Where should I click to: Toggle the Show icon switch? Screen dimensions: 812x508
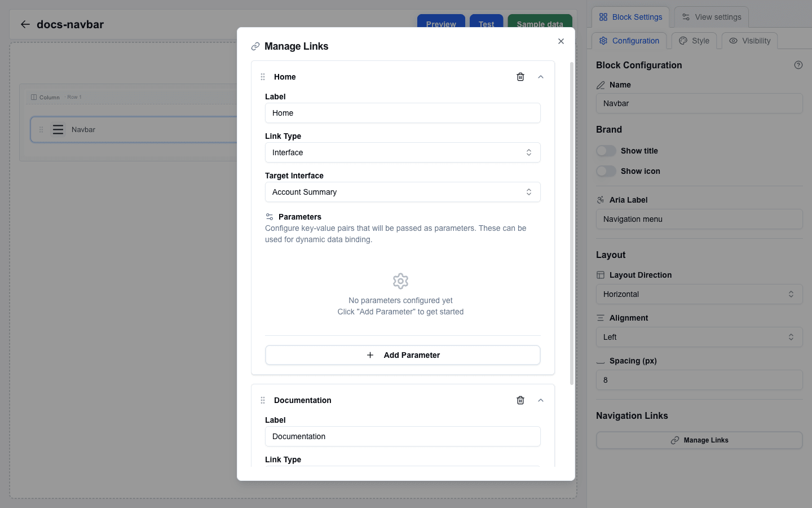tap(606, 171)
